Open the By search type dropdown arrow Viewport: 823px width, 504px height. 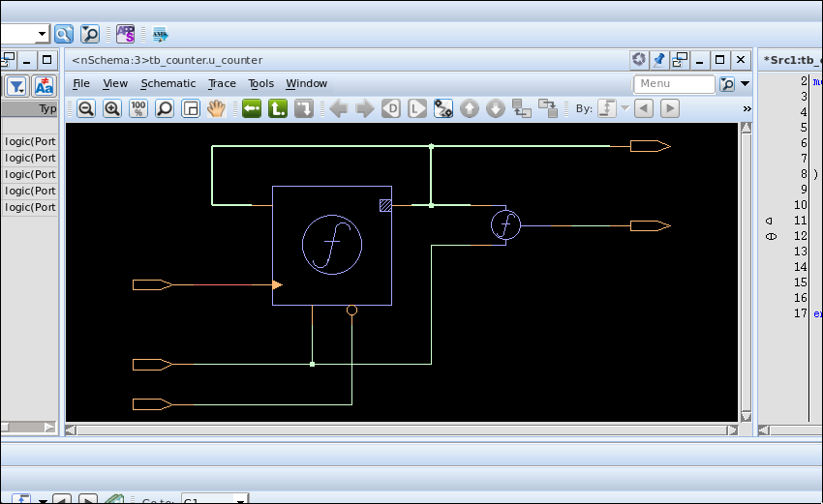(x=625, y=108)
